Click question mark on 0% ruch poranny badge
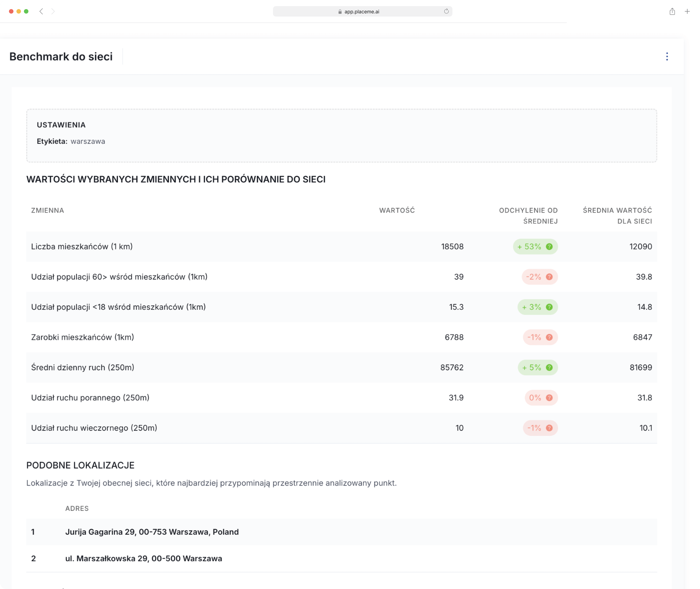 549,398
